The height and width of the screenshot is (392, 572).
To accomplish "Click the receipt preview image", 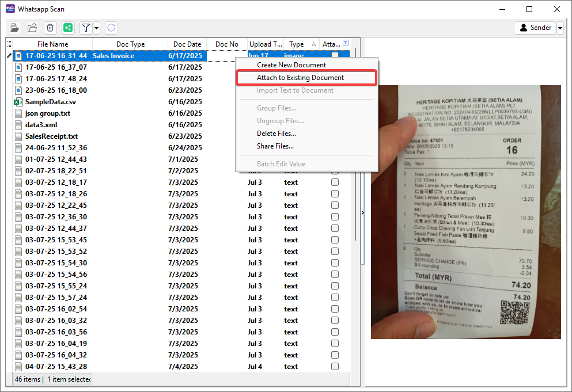I will pos(466,212).
